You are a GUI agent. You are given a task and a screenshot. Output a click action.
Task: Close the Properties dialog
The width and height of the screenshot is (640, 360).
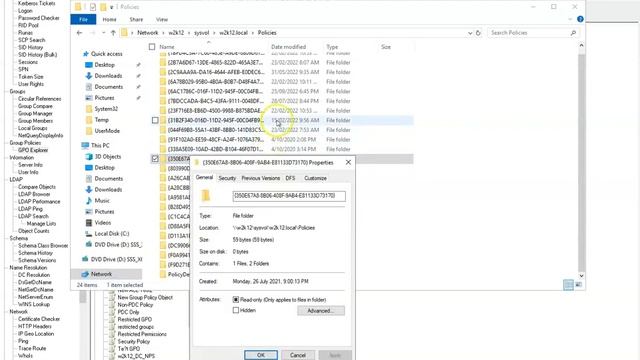click(x=348, y=162)
